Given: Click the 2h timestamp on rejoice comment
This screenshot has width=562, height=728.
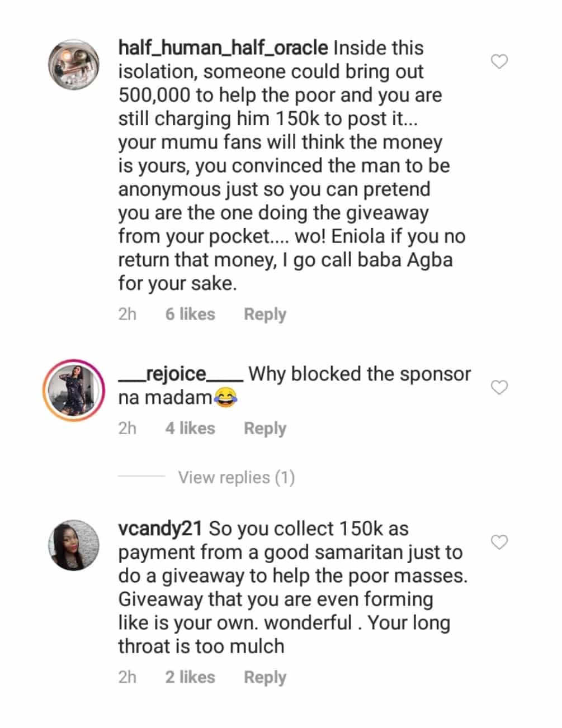Looking at the screenshot, I should (x=127, y=429).
